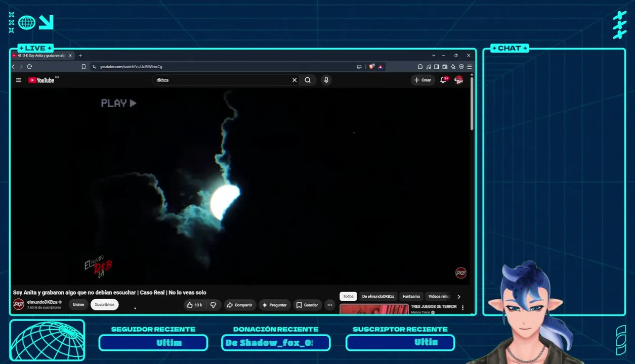
Task: Open the Crear button
Action: point(423,80)
